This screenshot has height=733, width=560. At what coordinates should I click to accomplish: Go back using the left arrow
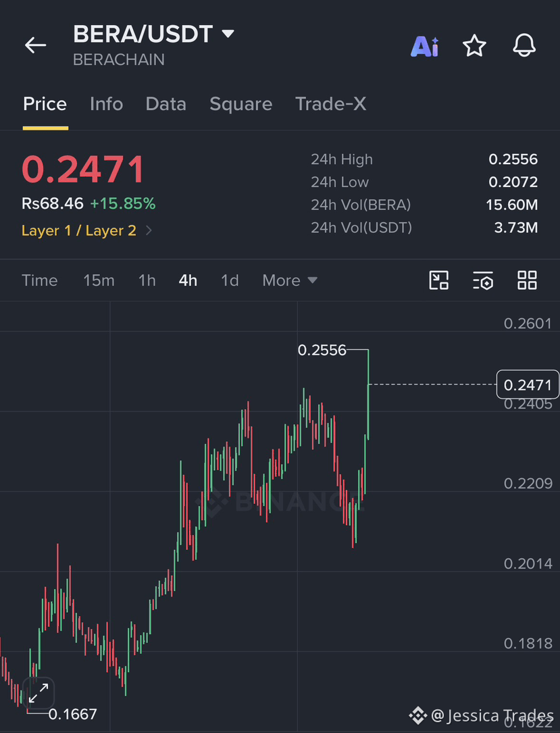coord(36,45)
